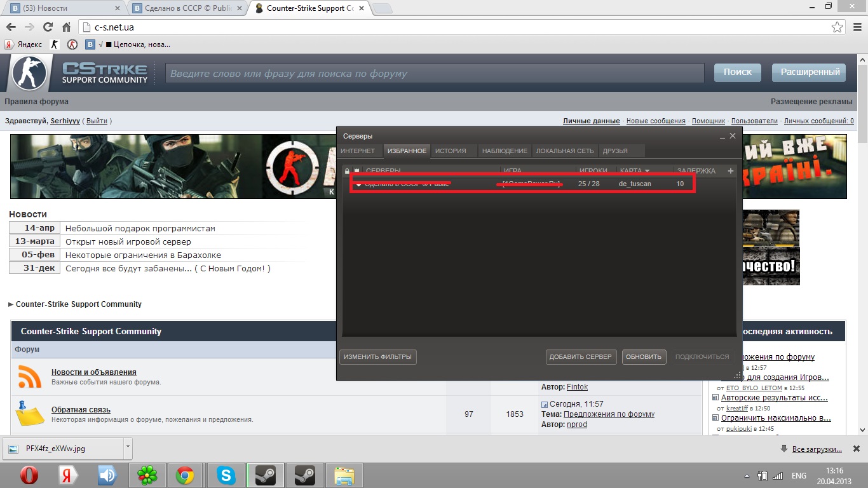The height and width of the screenshot is (488, 868).
Task: Open the Все загрузки... link
Action: point(817,449)
